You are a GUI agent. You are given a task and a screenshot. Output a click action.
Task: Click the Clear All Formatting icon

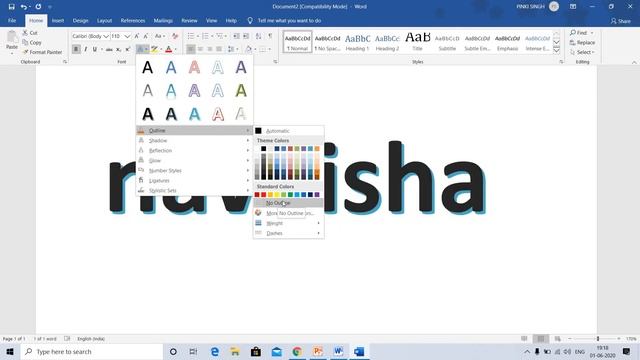[175, 36]
